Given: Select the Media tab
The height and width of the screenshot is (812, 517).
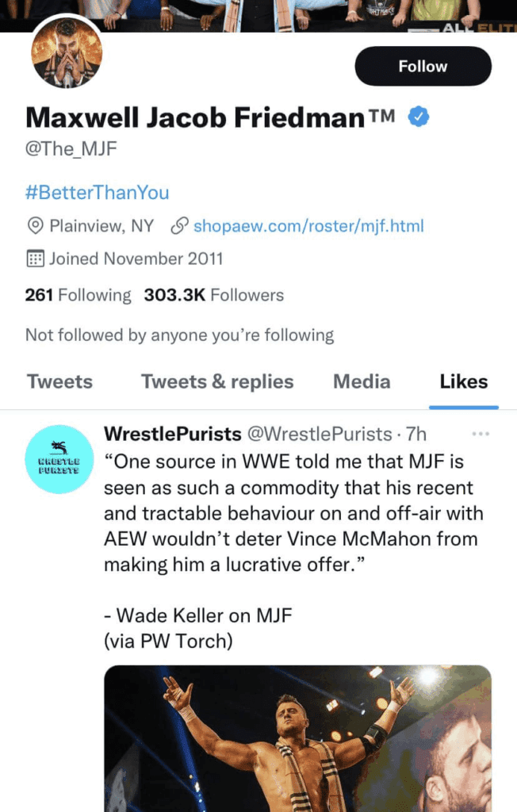Looking at the screenshot, I should (362, 381).
